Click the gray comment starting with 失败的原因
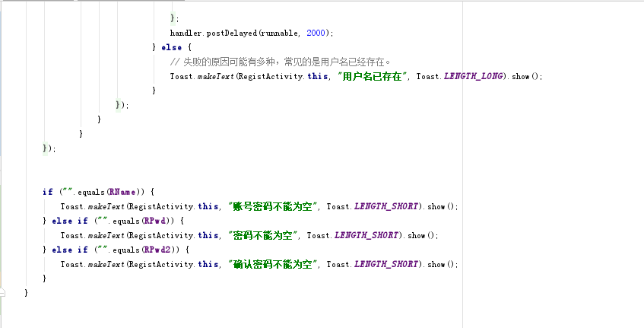 pos(280,62)
